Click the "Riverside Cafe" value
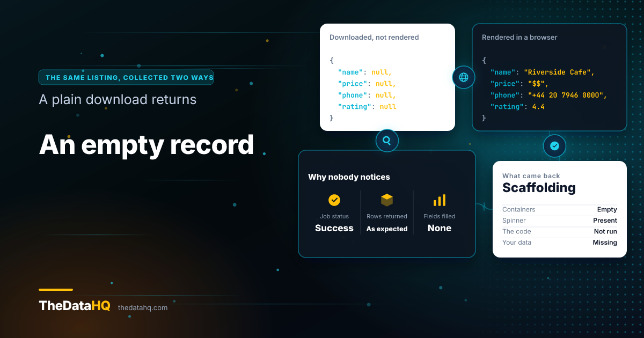Viewport: 644px width, 338px height. pyautogui.click(x=559, y=72)
